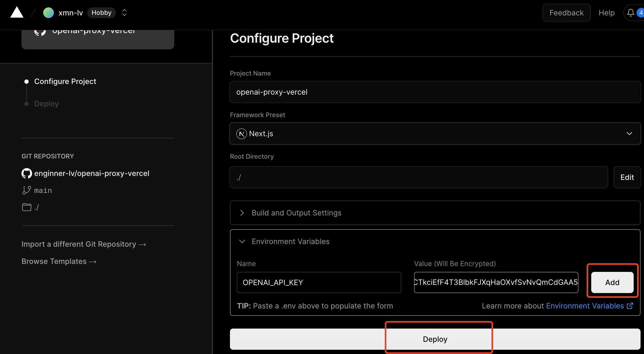
Task: Open the notifications bell icon
Action: [630, 13]
